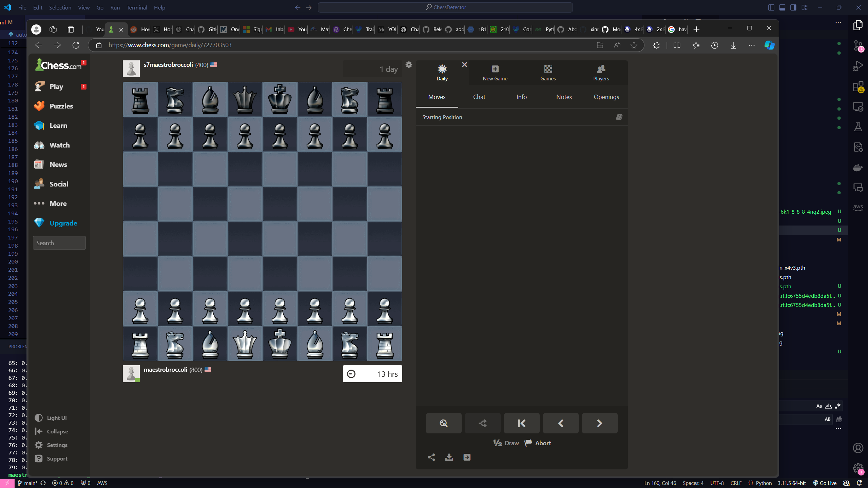Share the game using the share icon
The image size is (868, 488).
click(431, 457)
